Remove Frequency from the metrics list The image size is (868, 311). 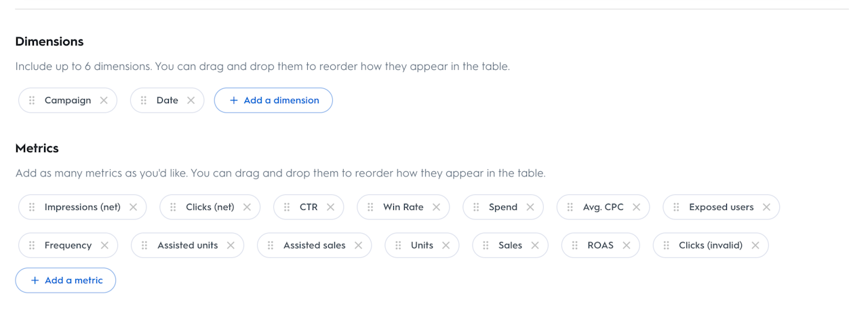pyautogui.click(x=104, y=245)
